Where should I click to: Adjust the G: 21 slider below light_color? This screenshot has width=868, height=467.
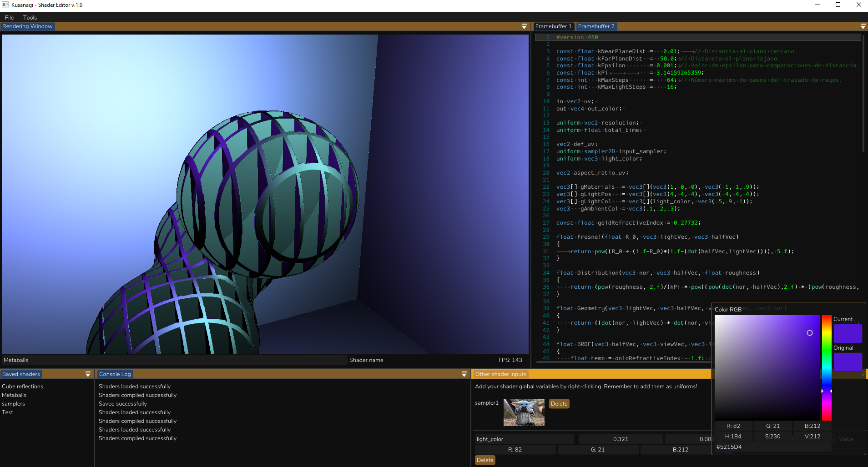(x=598, y=450)
